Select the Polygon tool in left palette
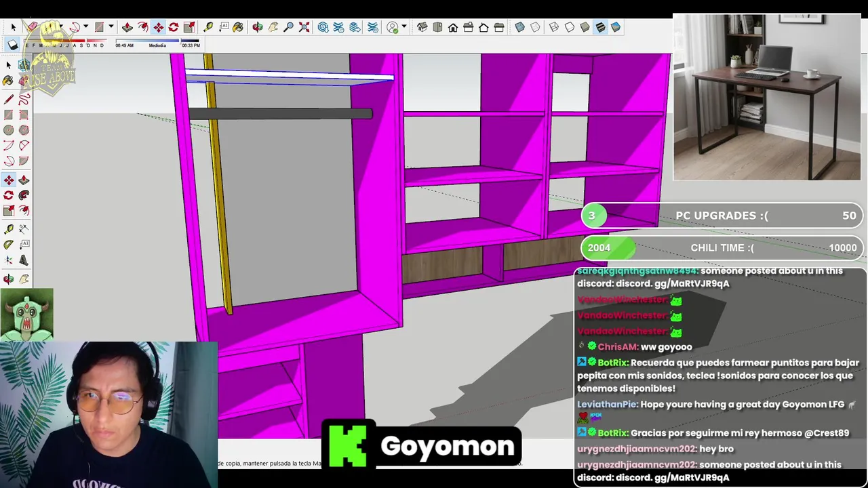Screen dimensions: 868x488 [24, 129]
